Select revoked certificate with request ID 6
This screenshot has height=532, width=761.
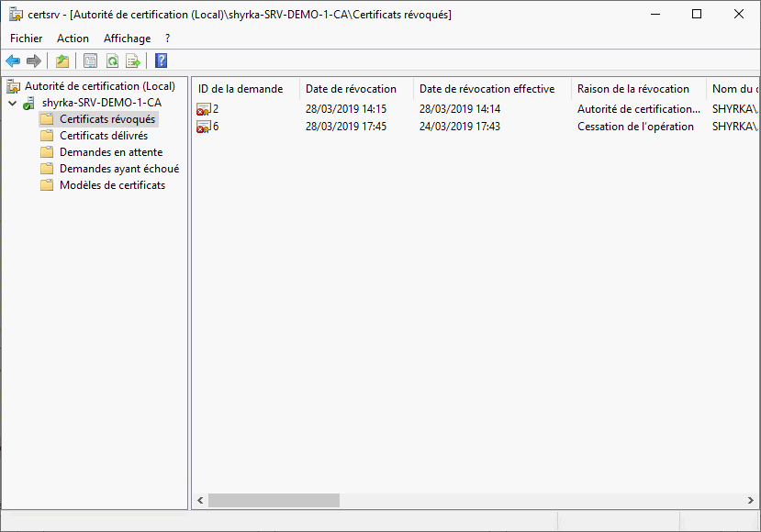coord(215,127)
